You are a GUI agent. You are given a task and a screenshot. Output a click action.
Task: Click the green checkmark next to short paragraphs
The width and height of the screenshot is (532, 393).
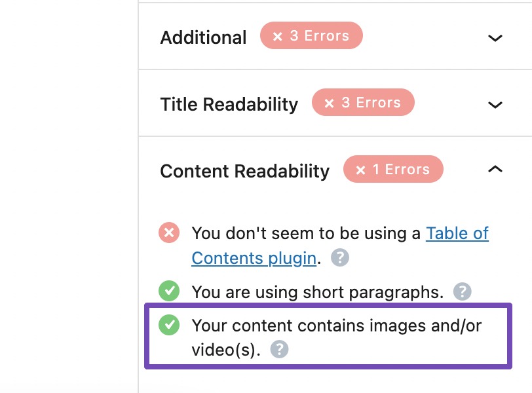(x=168, y=291)
